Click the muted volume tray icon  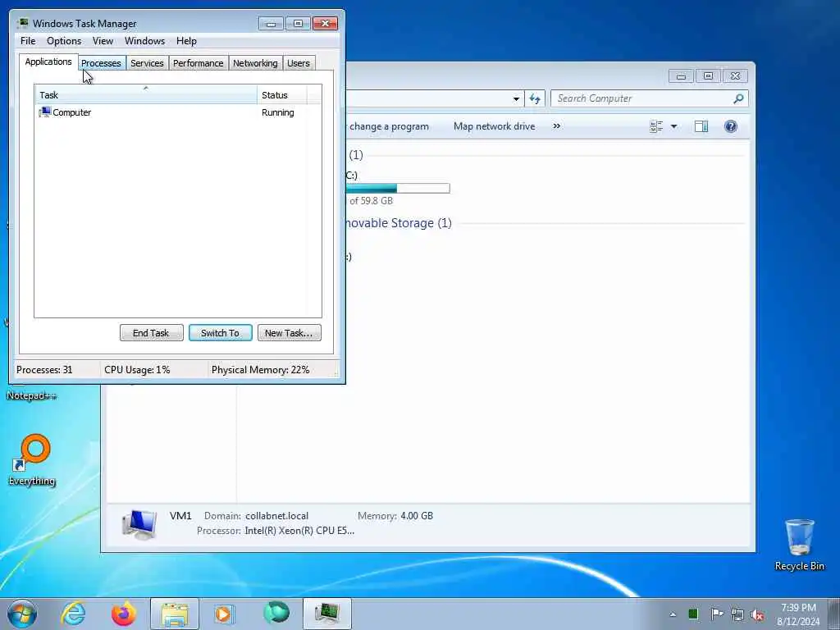coord(757,614)
